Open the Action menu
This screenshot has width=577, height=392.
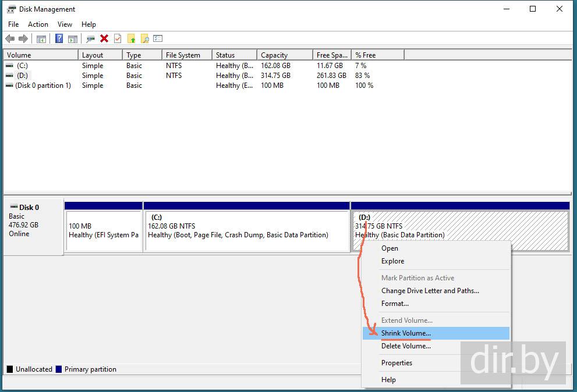tap(38, 24)
